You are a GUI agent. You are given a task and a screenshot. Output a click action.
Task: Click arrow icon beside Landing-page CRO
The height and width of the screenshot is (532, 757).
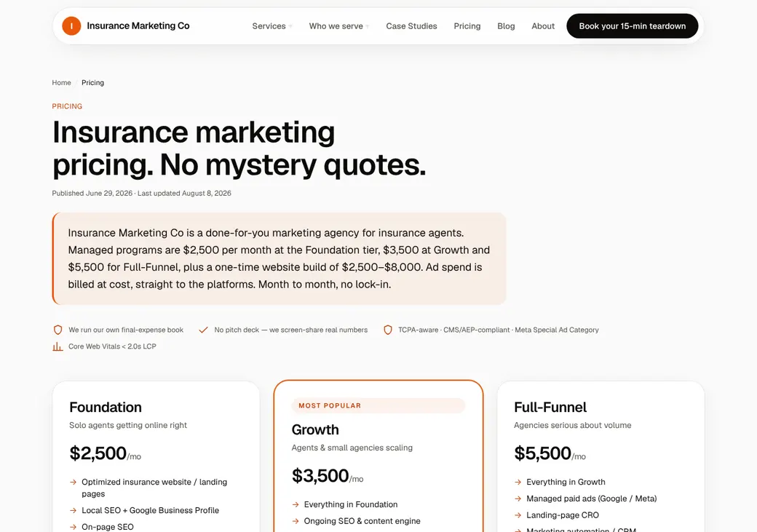click(x=518, y=515)
